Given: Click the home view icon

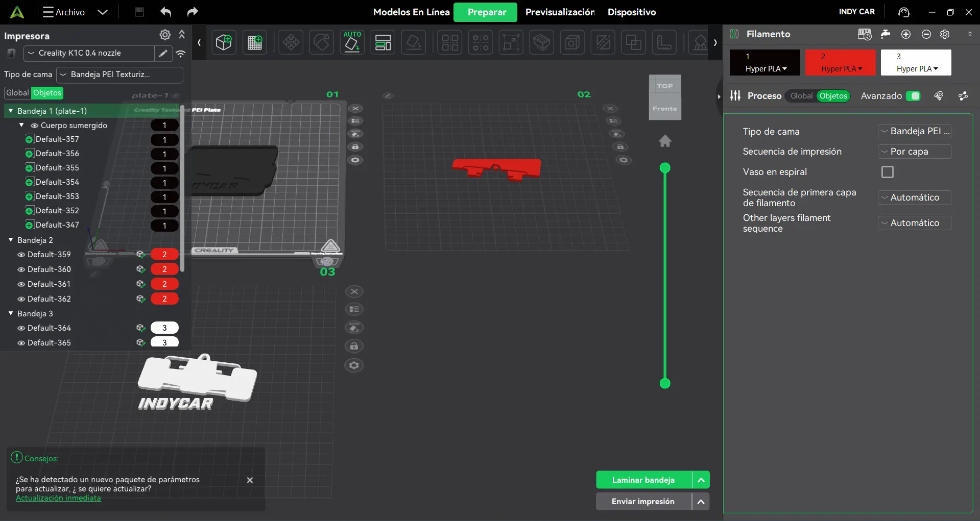Looking at the screenshot, I should coord(665,141).
